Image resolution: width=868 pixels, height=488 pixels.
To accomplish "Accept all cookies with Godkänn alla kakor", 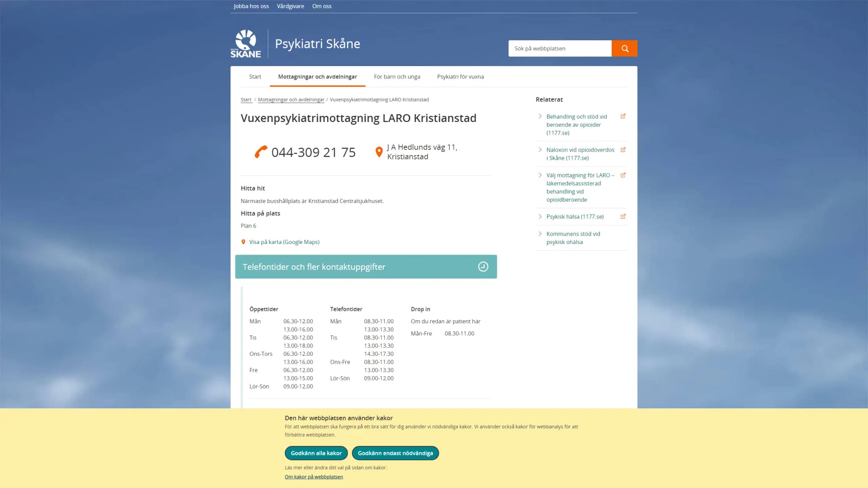I will coord(316,453).
